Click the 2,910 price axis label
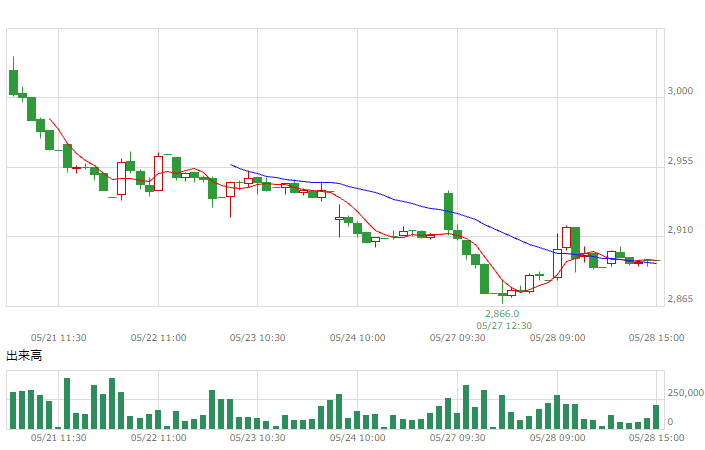The image size is (705, 450). (x=680, y=230)
